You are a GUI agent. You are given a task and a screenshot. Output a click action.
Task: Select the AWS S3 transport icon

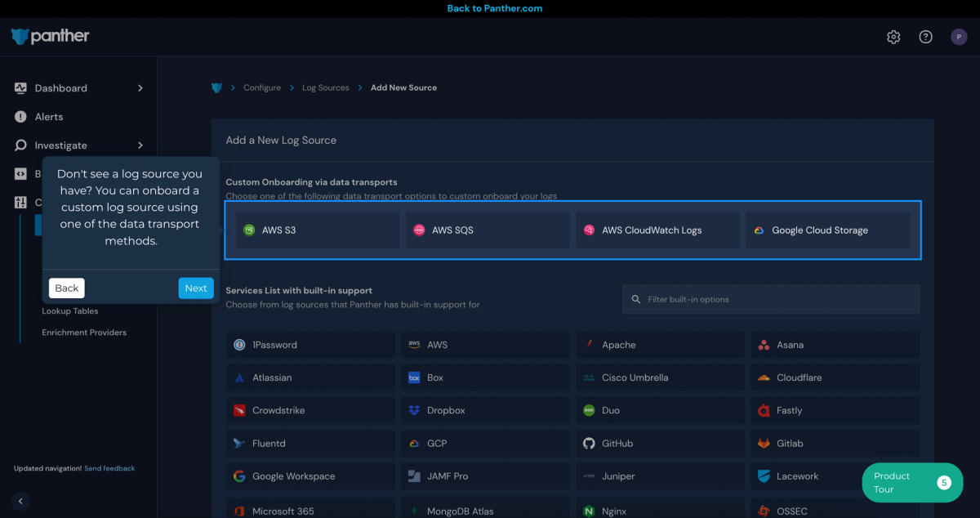[249, 230]
